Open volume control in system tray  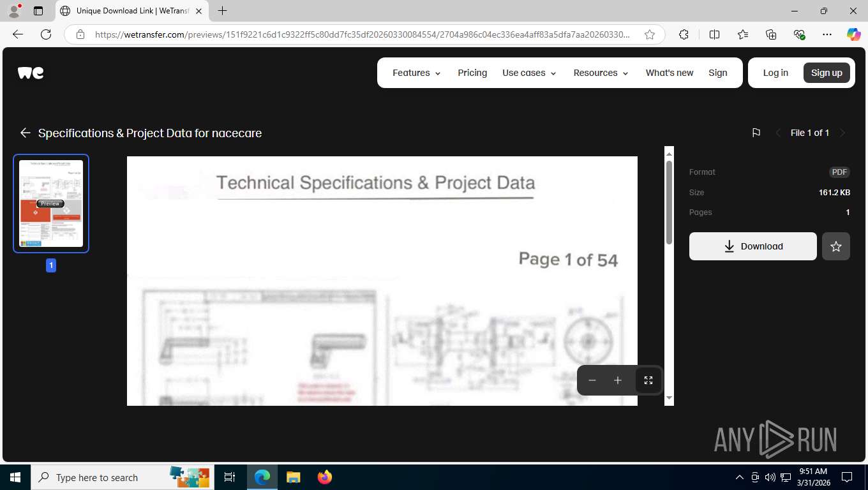[x=770, y=477]
